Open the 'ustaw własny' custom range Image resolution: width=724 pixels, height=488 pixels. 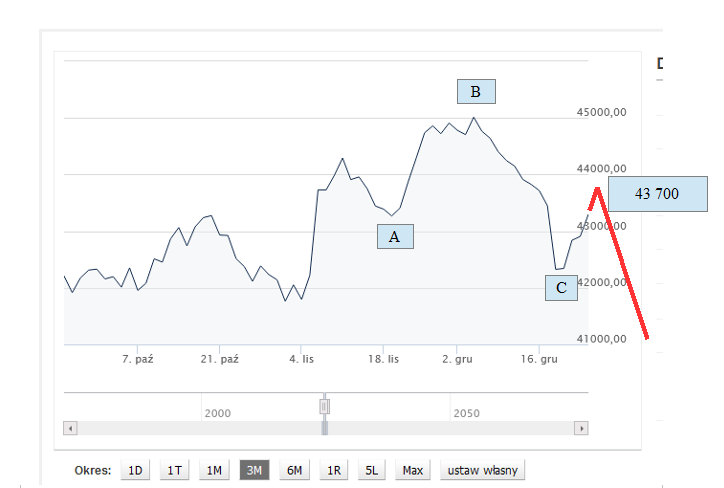point(482,470)
